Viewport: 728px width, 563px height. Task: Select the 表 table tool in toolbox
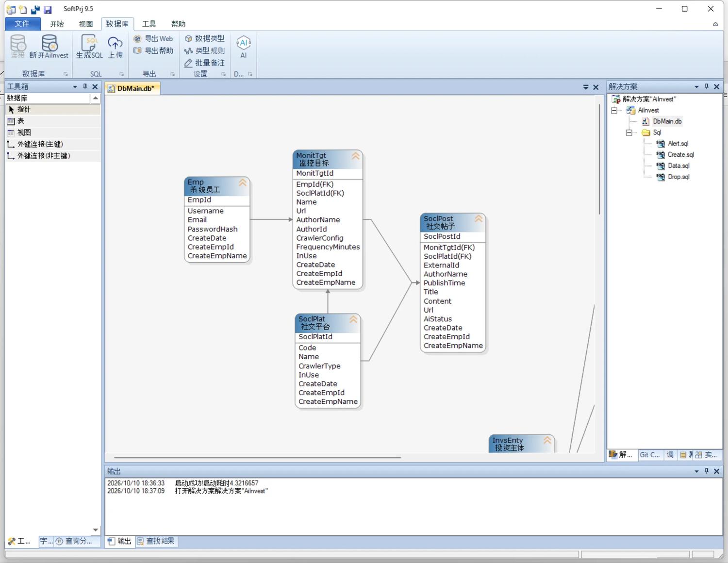coord(53,121)
